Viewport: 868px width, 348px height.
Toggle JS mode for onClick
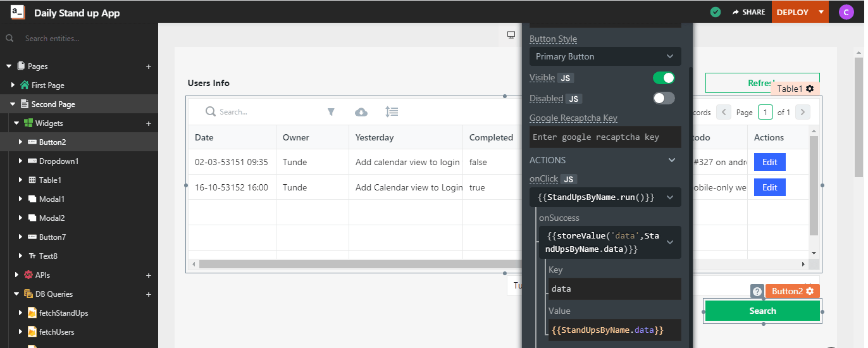point(569,179)
